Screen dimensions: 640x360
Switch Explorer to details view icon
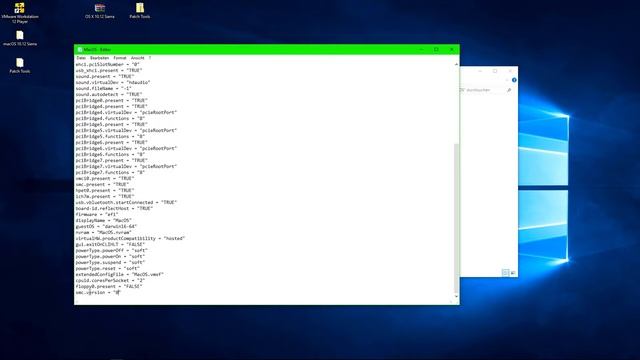pos(505,272)
